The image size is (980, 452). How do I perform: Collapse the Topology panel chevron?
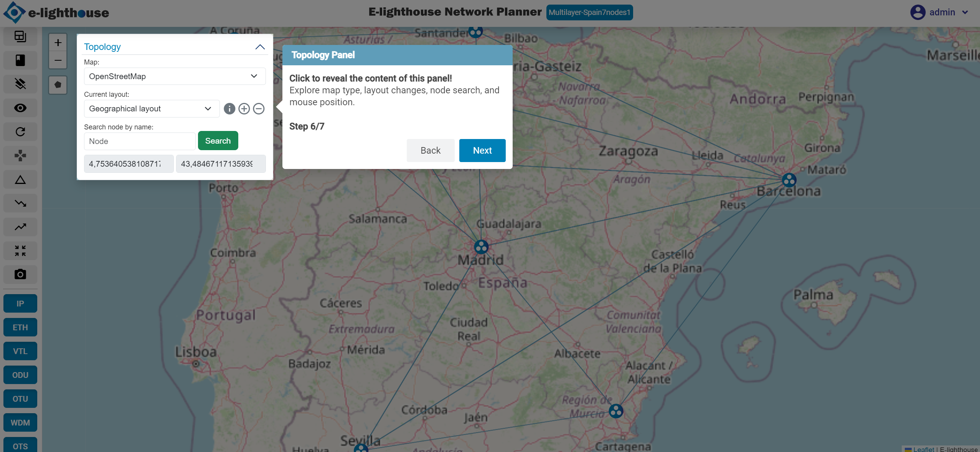260,47
